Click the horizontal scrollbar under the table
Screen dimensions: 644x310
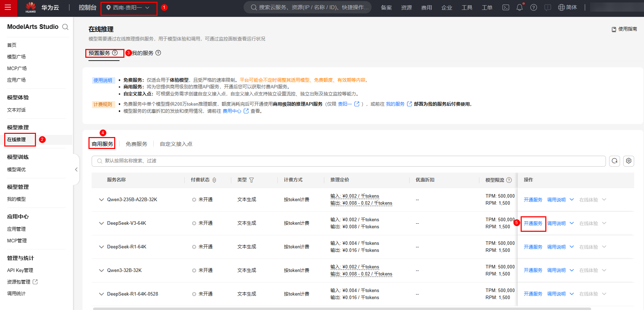[x=342, y=309]
